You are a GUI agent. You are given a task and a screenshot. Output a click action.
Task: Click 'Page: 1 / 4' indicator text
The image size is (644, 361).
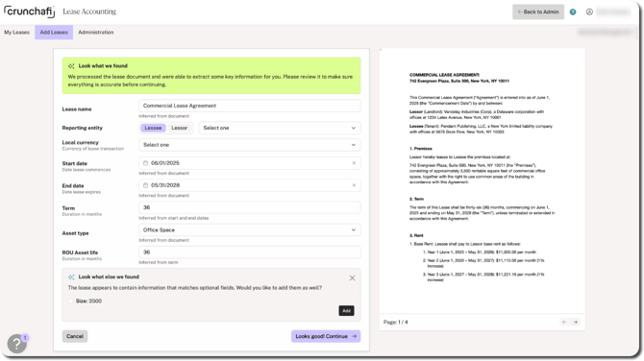pyautogui.click(x=395, y=322)
